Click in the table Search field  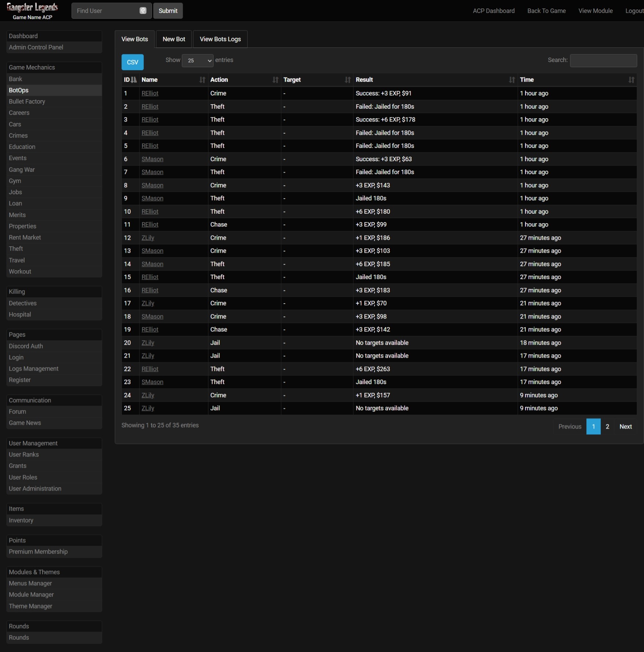tap(603, 61)
